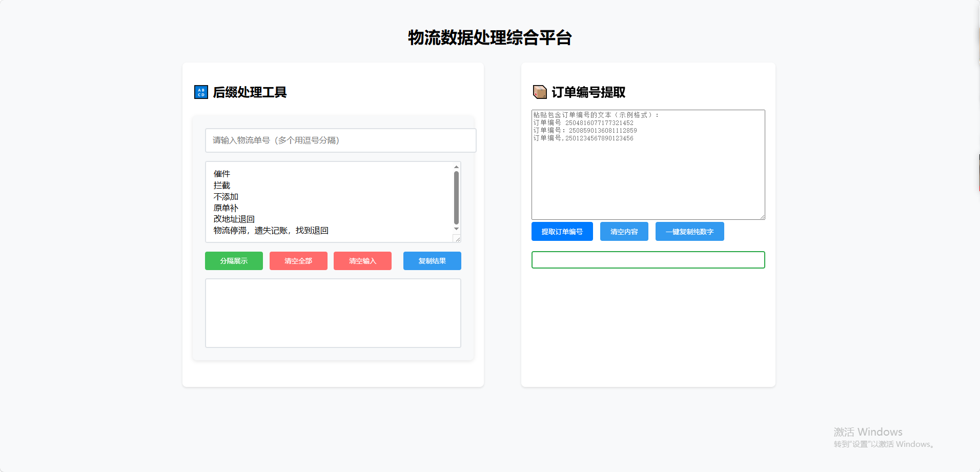The height and width of the screenshot is (472, 980).
Task: Click the 请输入物流单号 input field
Action: click(340, 140)
